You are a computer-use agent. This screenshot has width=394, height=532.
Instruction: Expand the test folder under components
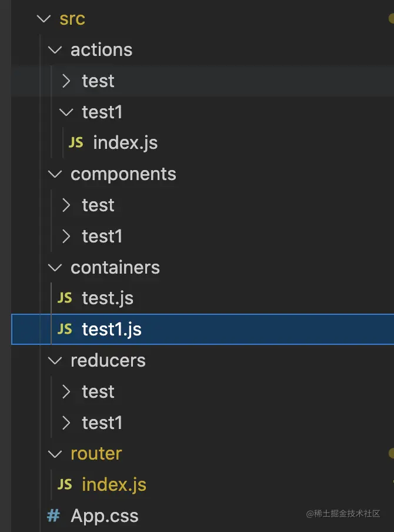67,205
